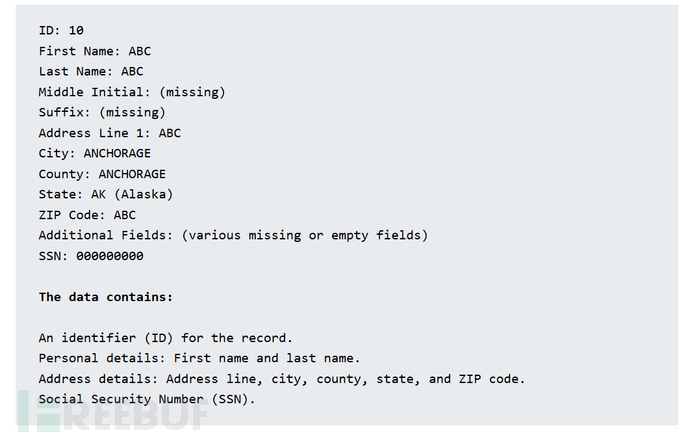690x439 pixels.
Task: Click the 'Last Name: ABC' line
Action: 91,71
